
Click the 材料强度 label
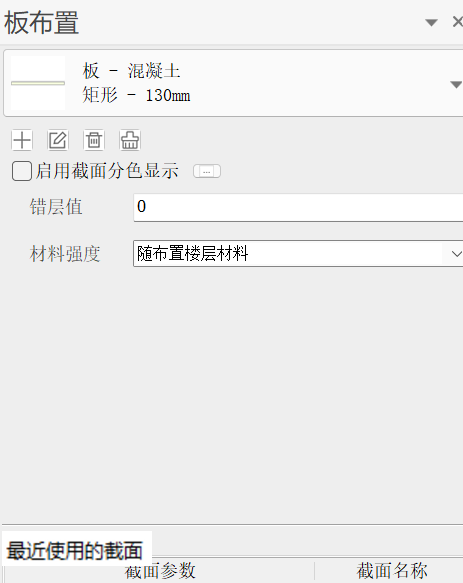(x=65, y=254)
